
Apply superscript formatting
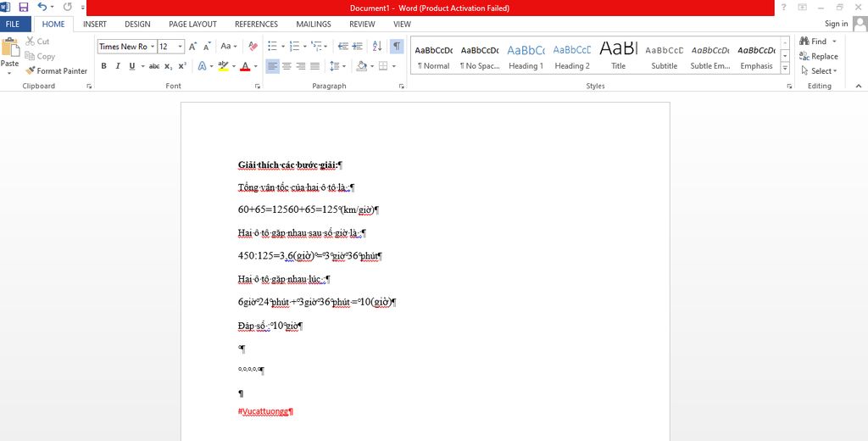click(x=182, y=66)
